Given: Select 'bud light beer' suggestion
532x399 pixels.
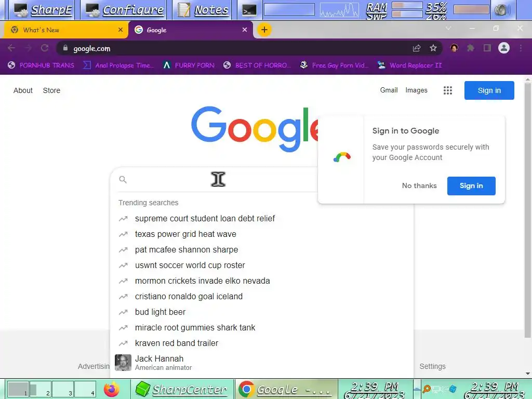Looking at the screenshot, I should tap(160, 312).
